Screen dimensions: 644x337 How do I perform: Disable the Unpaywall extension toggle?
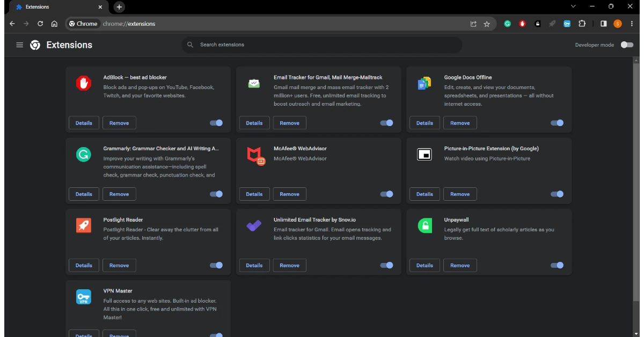557,265
